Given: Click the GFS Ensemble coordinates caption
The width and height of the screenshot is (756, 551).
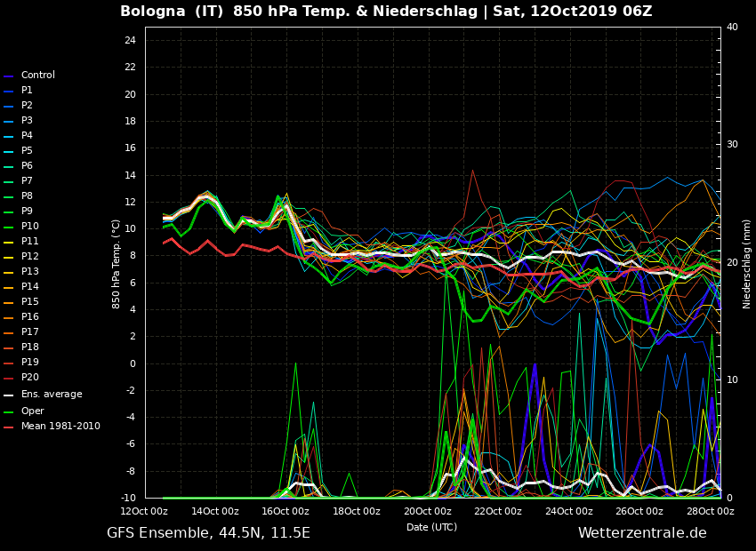Looking at the screenshot, I should coord(208,533).
